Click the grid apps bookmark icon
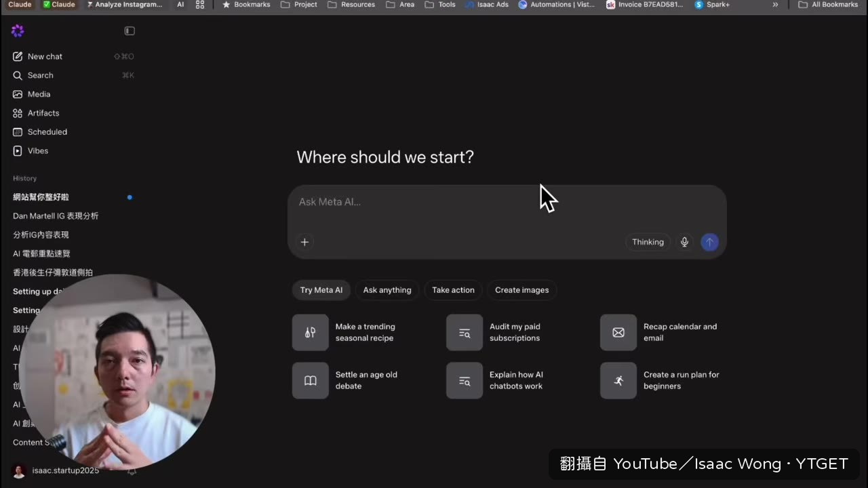The image size is (868, 488). pyautogui.click(x=200, y=5)
